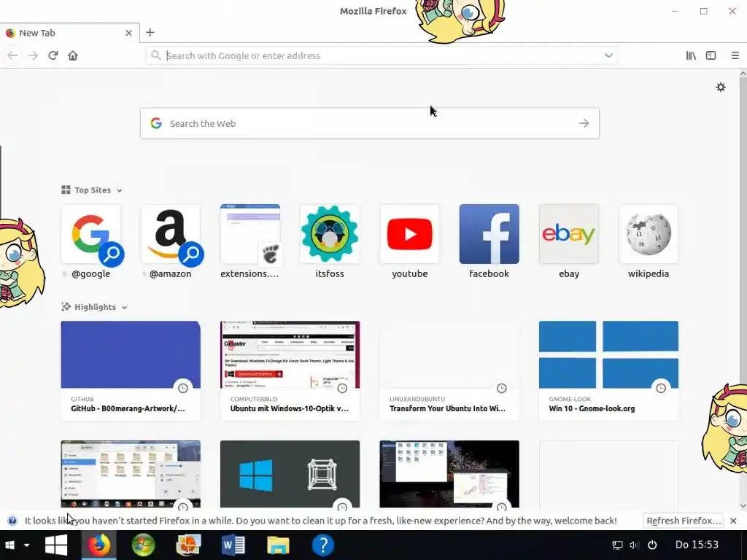Dismiss the refresh notification bar
The image size is (747, 560).
click(x=733, y=521)
